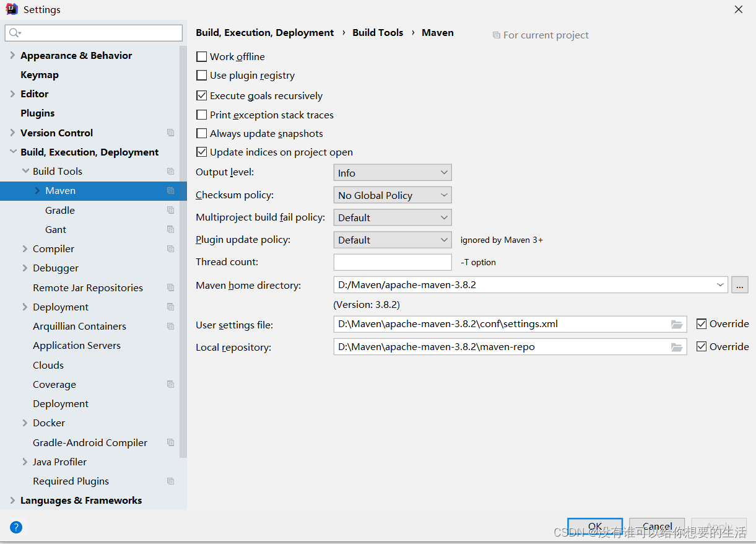756x544 pixels.
Task: Select Gradle under Build Tools
Action: click(60, 210)
